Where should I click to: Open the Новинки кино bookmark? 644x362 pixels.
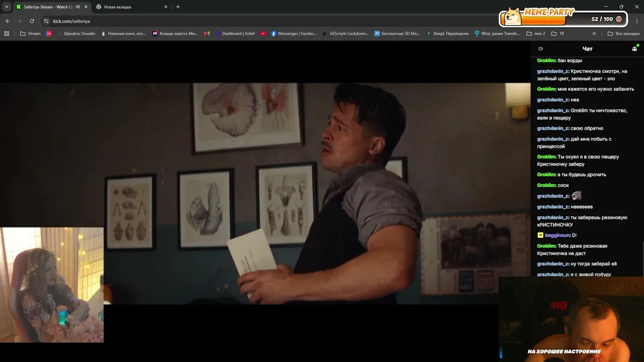tap(124, 34)
